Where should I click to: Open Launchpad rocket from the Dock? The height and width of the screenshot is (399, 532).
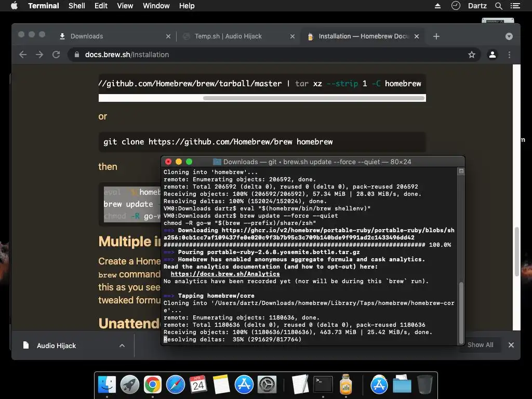tap(129, 384)
